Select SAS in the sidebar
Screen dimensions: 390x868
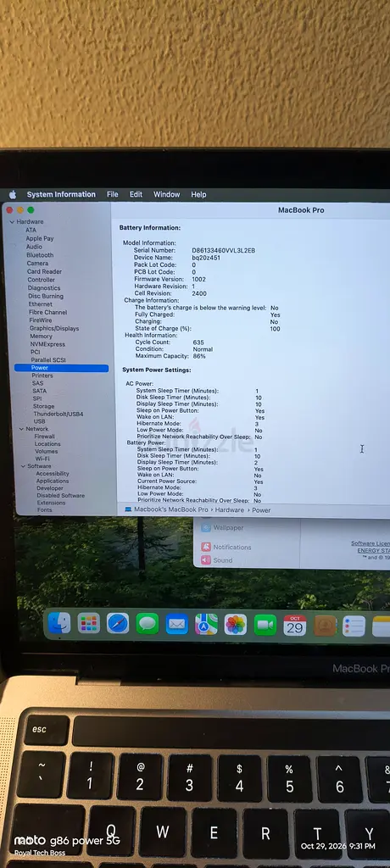37,383
